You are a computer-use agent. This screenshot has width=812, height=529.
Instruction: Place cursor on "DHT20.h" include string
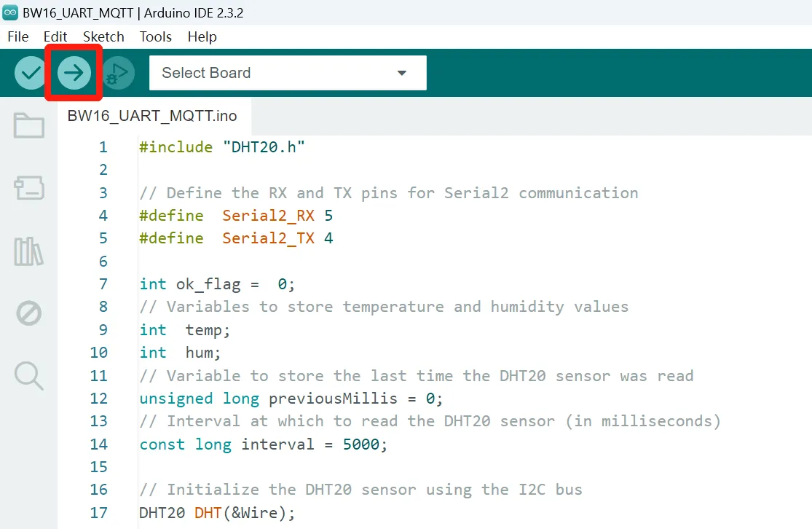click(264, 147)
